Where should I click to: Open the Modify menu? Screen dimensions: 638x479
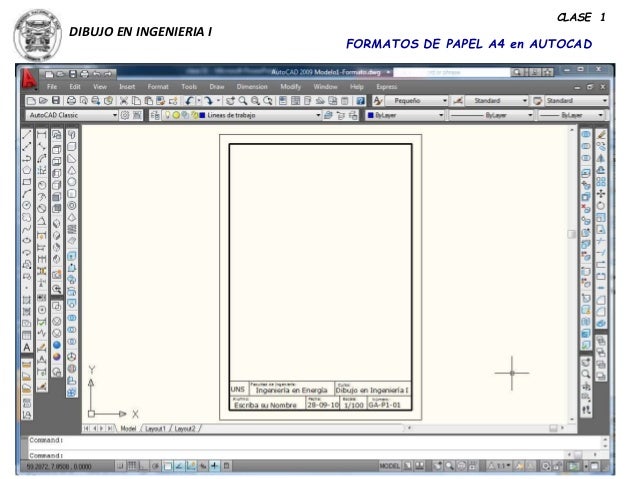point(291,87)
